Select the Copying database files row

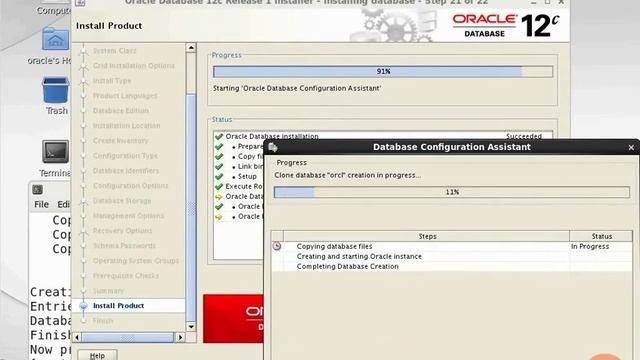[452, 247]
